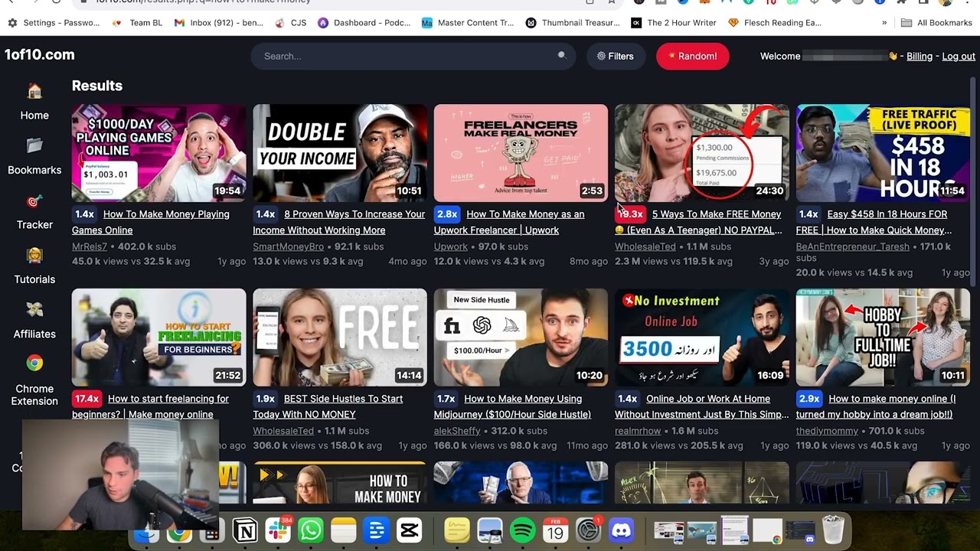980x551 pixels.
Task: Open the Home sidebar icon
Action: tap(34, 92)
